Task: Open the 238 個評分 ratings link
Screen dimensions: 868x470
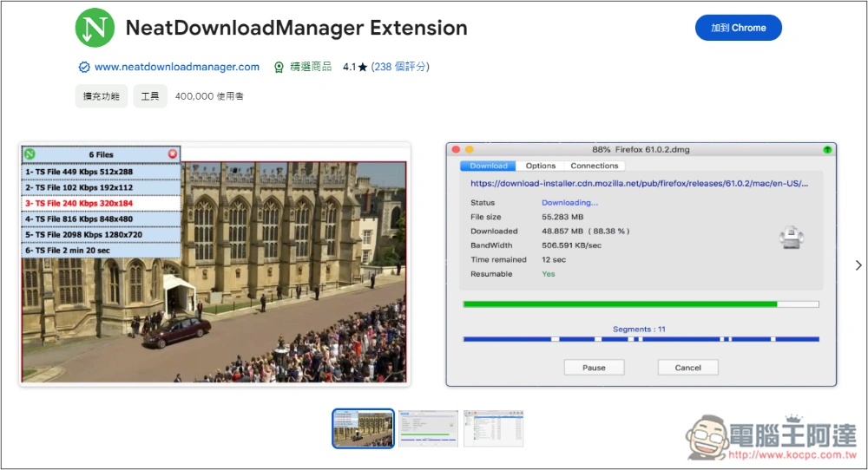Action: [x=400, y=67]
